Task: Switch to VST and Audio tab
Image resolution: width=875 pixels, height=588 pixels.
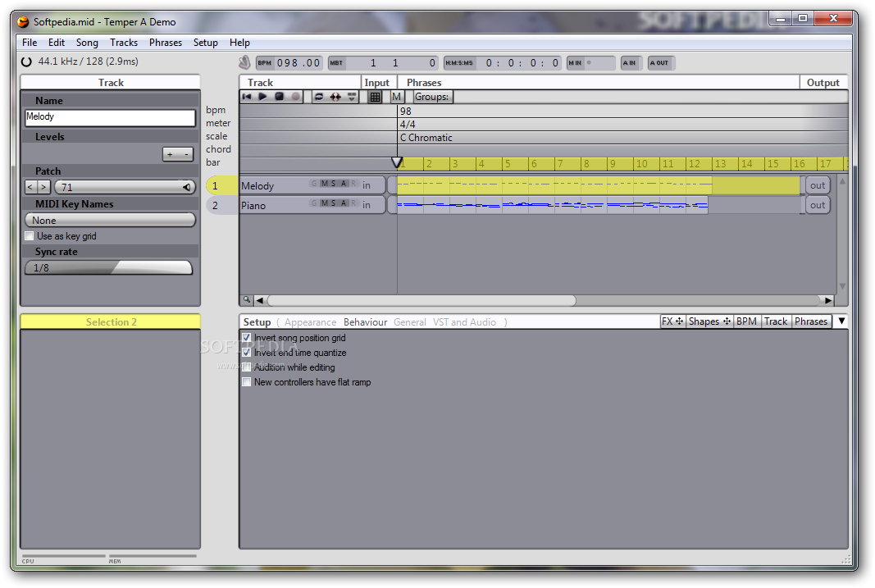Action: tap(464, 322)
